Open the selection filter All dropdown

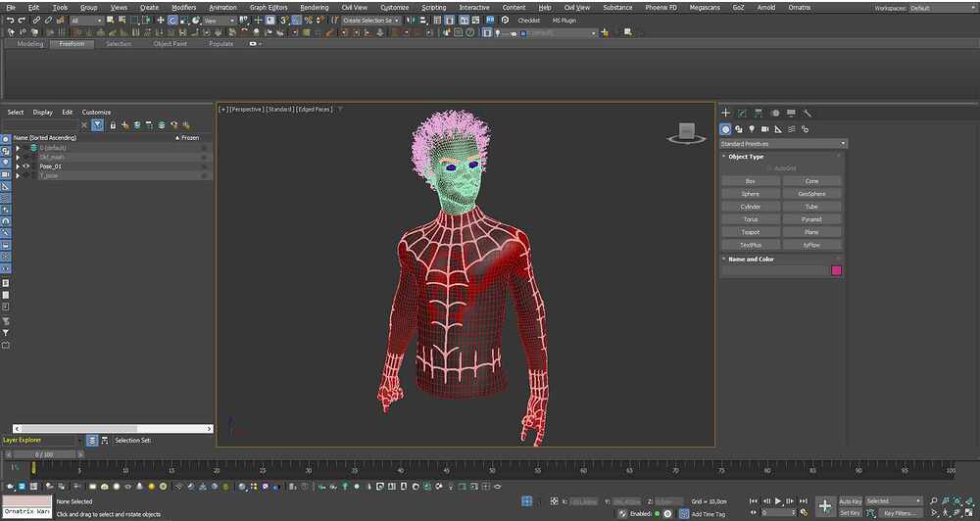[x=87, y=21]
